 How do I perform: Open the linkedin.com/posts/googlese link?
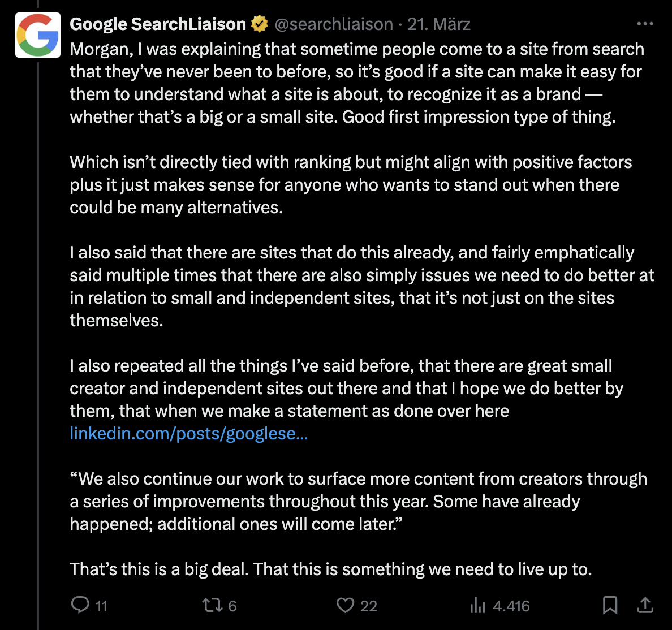(x=188, y=433)
